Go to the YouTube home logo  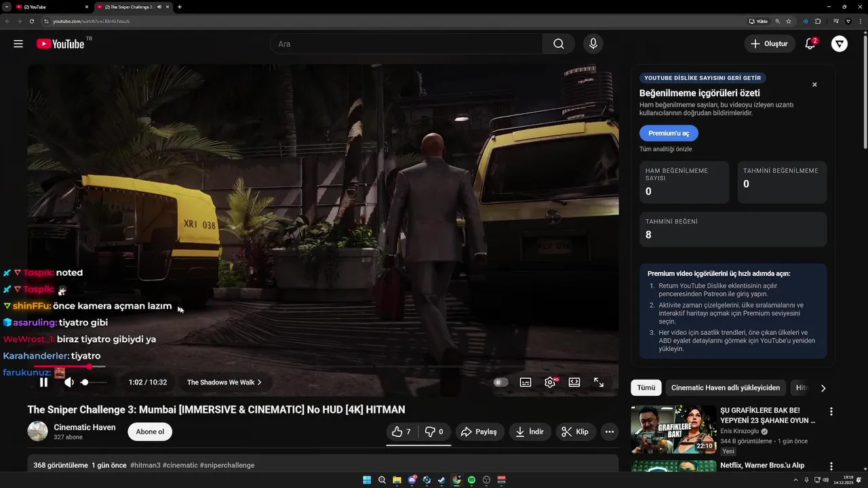(60, 44)
